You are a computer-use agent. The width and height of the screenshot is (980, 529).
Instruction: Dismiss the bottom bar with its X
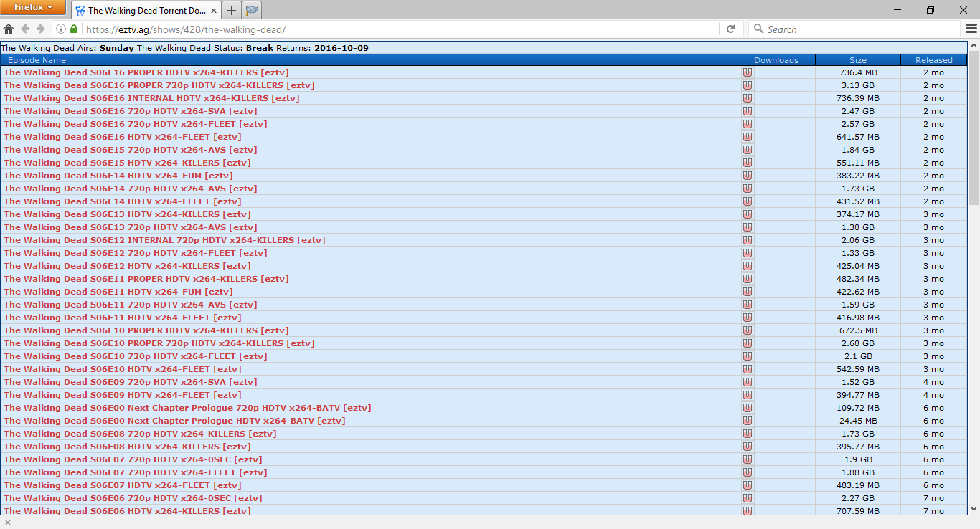click(x=8, y=523)
